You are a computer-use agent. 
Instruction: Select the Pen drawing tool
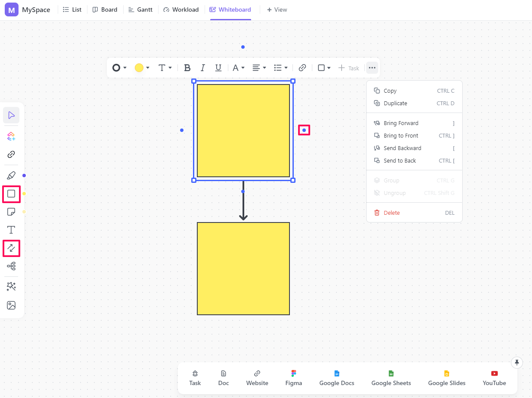pyautogui.click(x=11, y=175)
